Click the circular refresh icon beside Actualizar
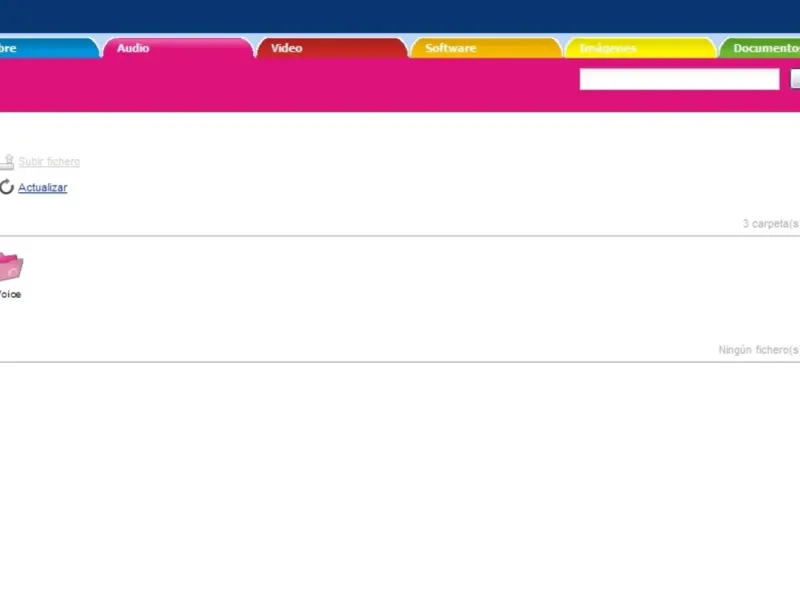 point(6,187)
